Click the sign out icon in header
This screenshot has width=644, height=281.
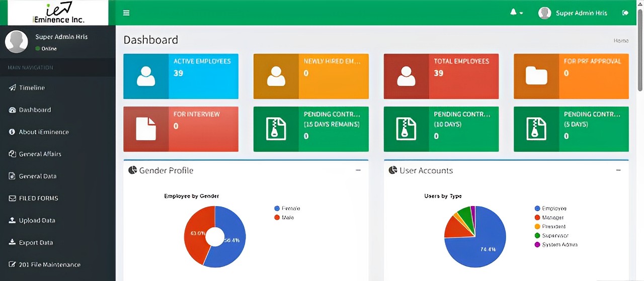tap(625, 13)
